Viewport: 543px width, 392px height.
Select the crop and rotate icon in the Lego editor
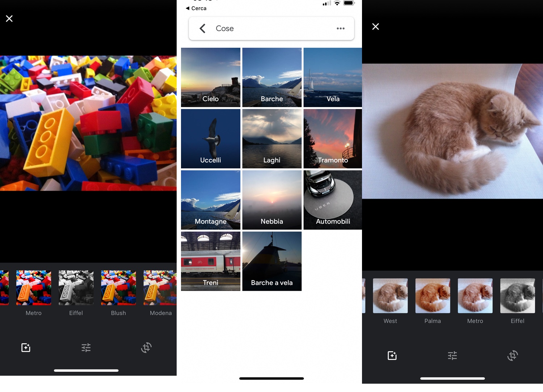tap(146, 347)
